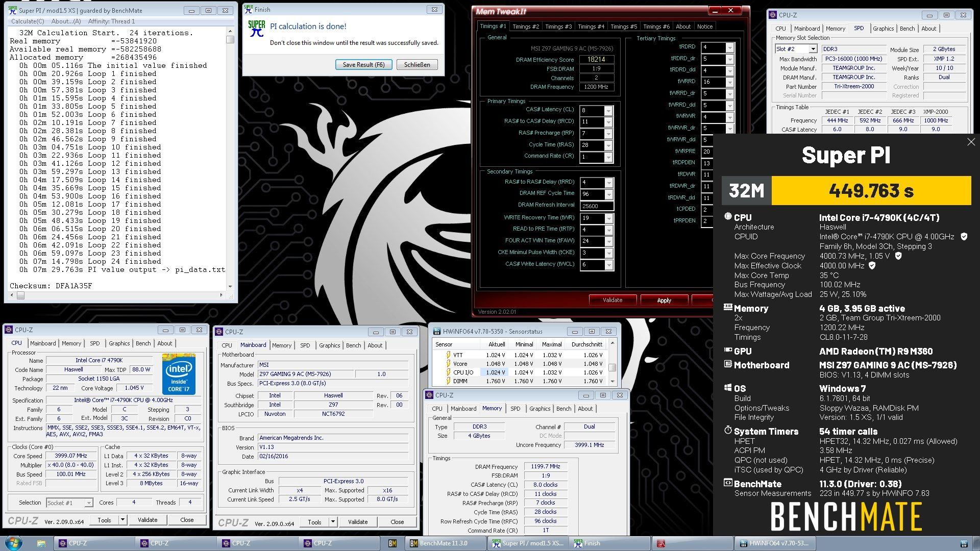Open the Calculate(C) menu in Super PI
The image size is (980, 551).
(28, 21)
